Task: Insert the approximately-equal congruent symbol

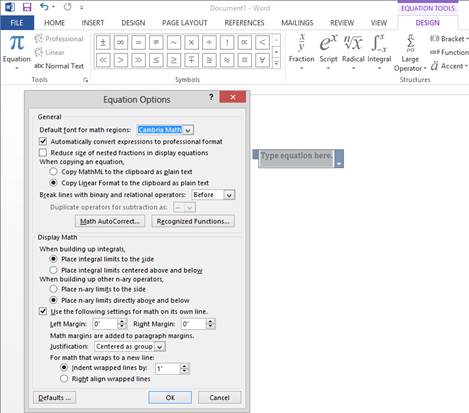Action: tap(209, 60)
